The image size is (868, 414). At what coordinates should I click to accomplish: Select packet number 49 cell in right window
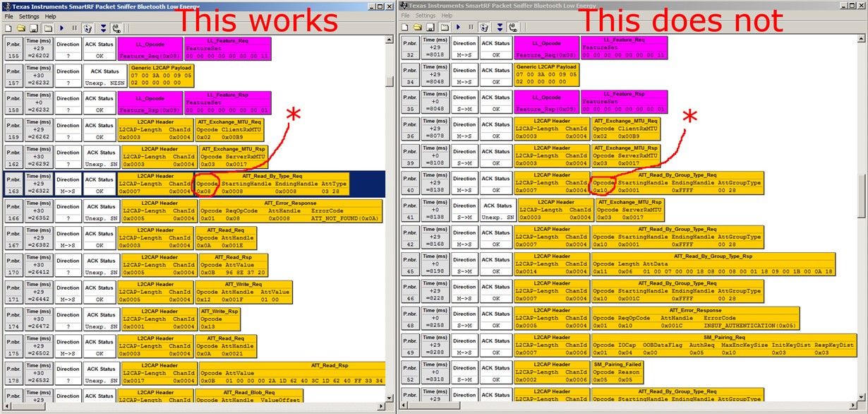410,346
